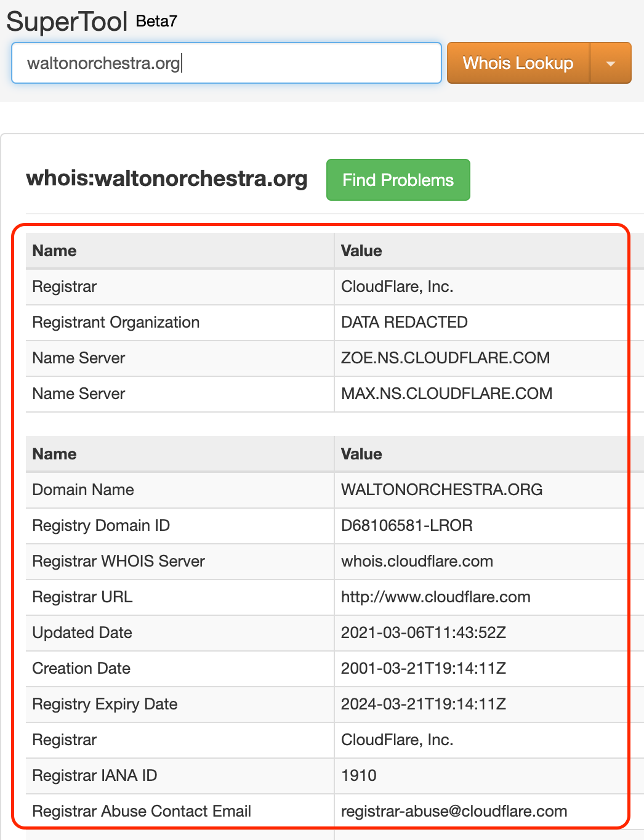644x840 pixels.
Task: Focus the waltonorchestra.org search field
Action: tap(227, 63)
